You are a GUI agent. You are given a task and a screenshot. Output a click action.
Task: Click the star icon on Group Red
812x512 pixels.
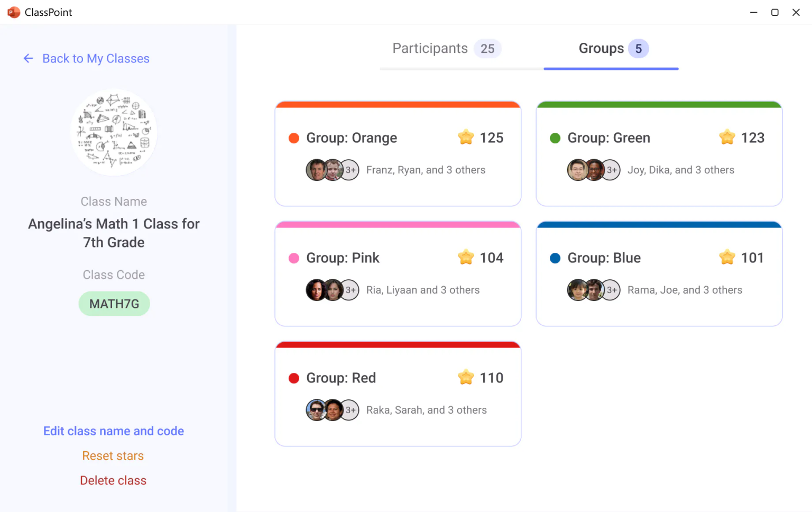(466, 378)
